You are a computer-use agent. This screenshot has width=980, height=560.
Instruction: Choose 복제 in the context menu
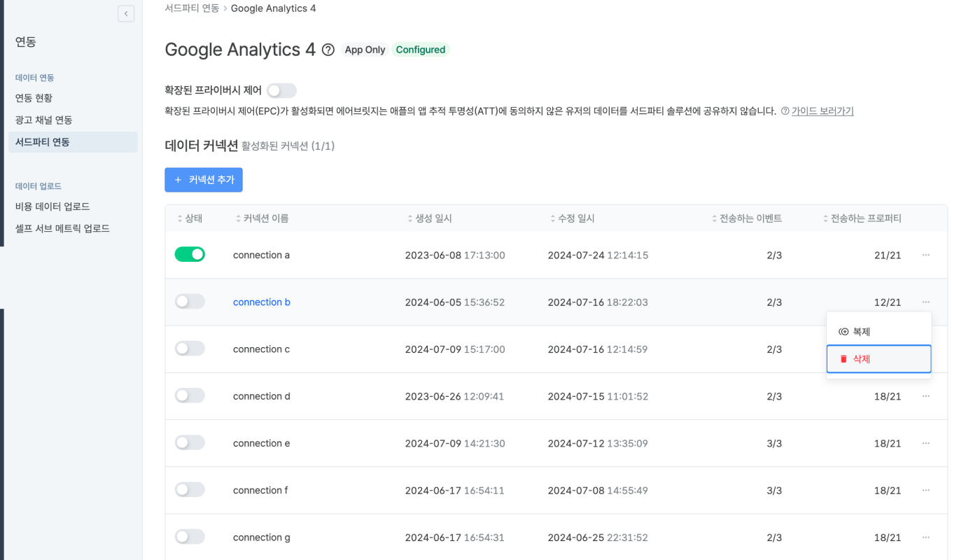878,332
